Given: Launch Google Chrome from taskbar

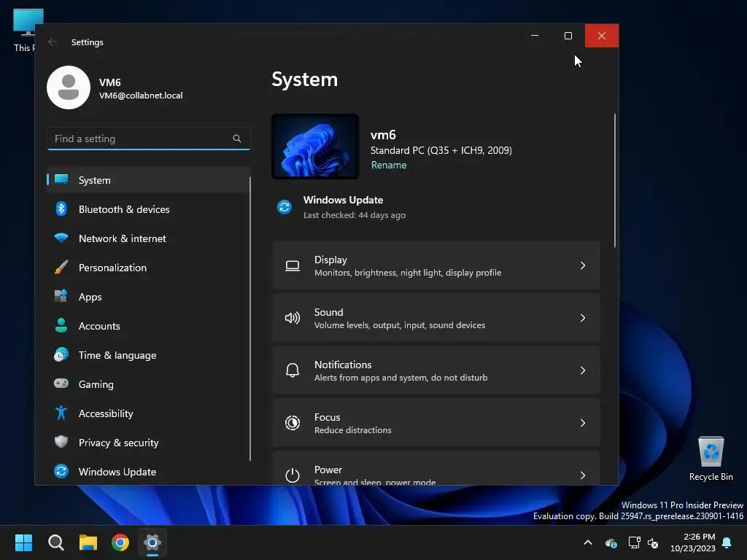Looking at the screenshot, I should [120, 542].
